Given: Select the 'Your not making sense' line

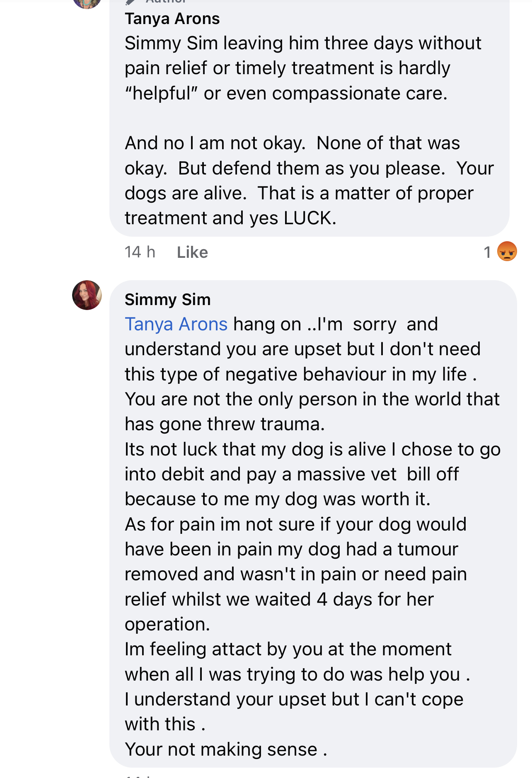Looking at the screenshot, I should tap(226, 749).
